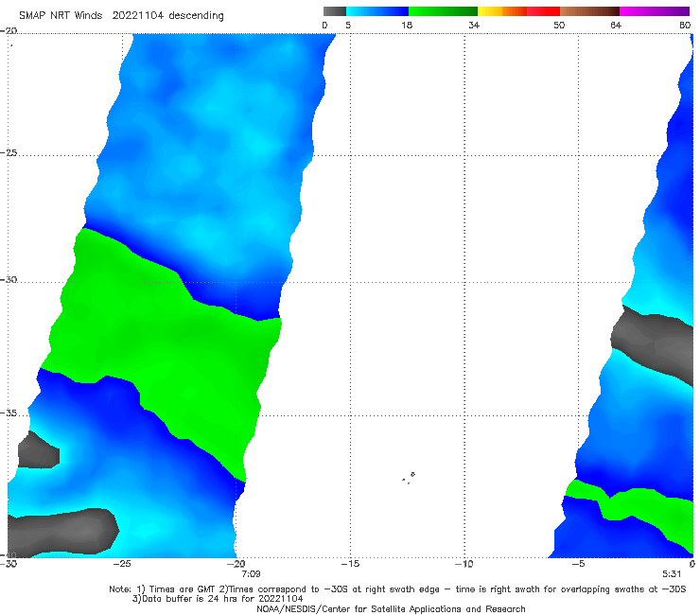Click the longitude label '-5'

578,564
